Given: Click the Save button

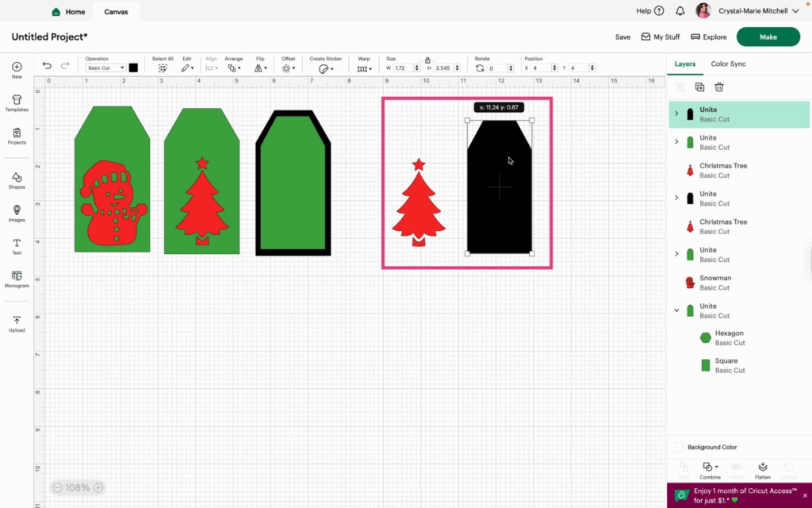Looking at the screenshot, I should [622, 37].
